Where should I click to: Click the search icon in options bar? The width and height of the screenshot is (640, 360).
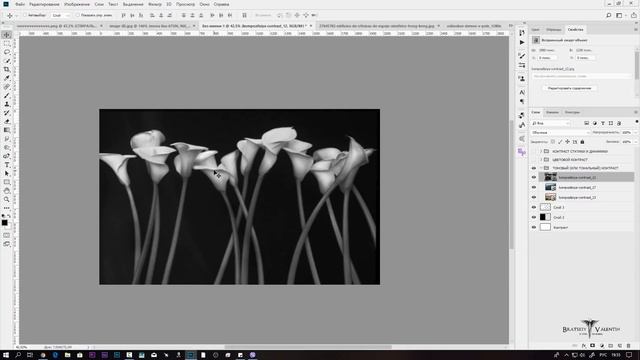click(x=608, y=15)
